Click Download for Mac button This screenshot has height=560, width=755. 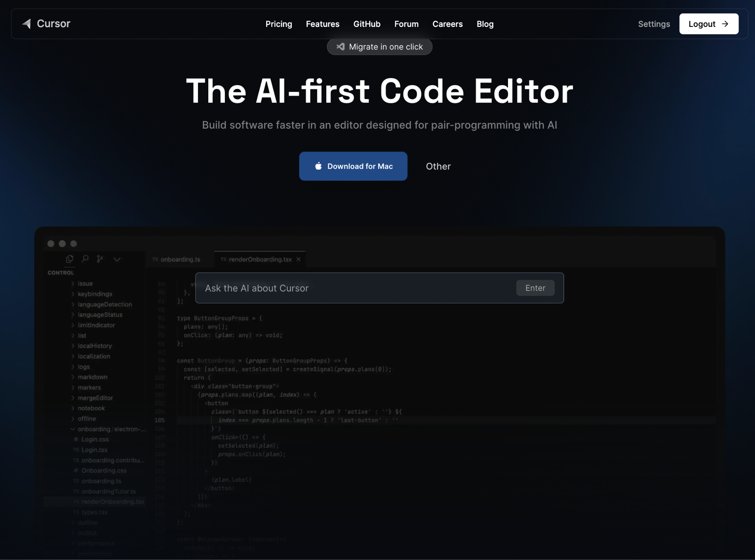[353, 166]
